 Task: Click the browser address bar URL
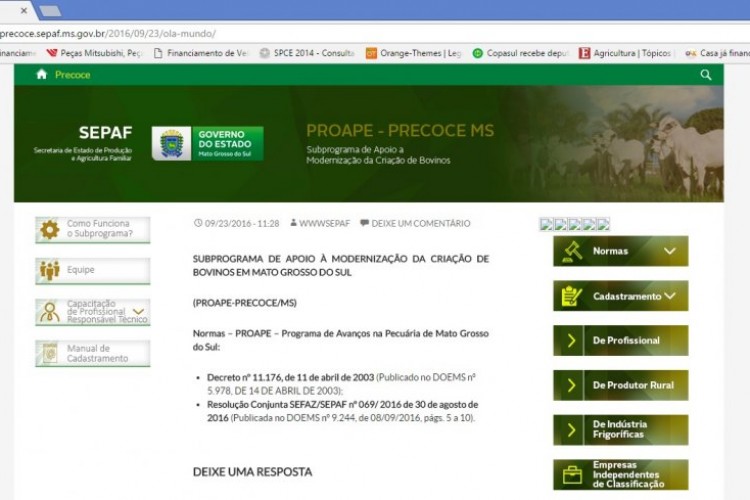point(108,34)
